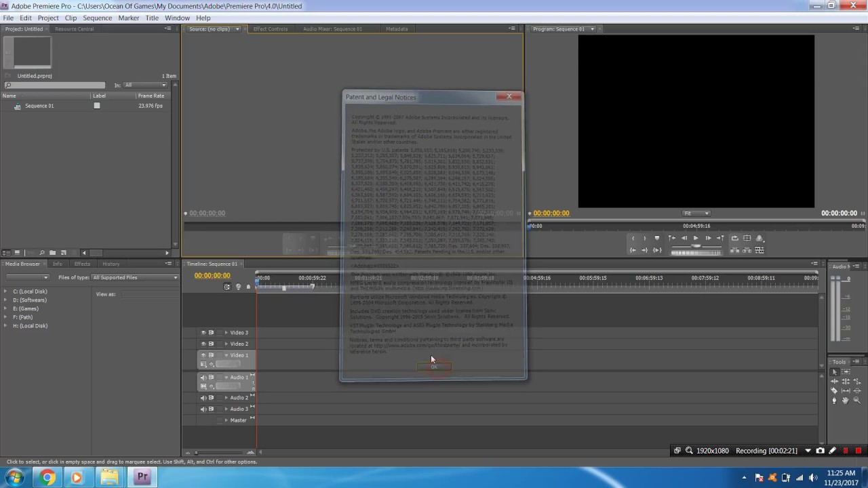Select the Slip tool
Image resolution: width=868 pixels, height=488 pixels.
coord(846,391)
